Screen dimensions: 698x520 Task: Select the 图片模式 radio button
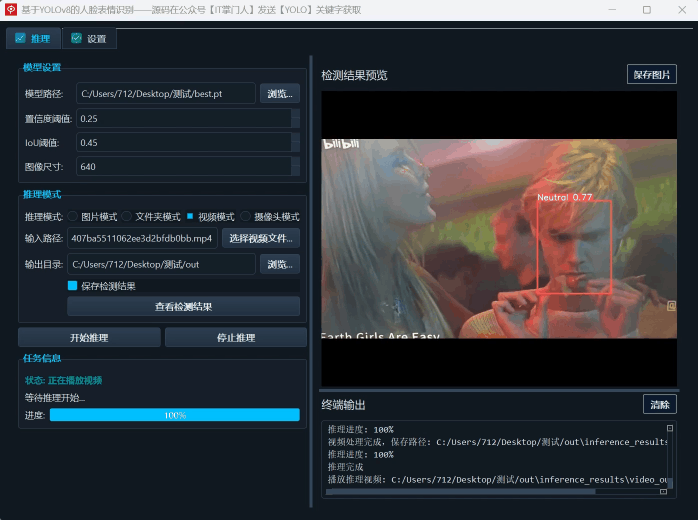coord(73,216)
